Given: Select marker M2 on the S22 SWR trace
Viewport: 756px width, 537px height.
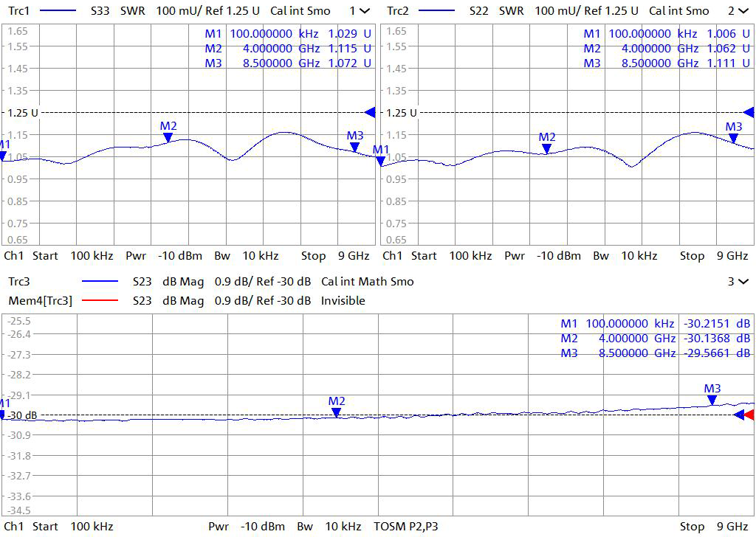Looking at the screenshot, I should click(x=546, y=148).
